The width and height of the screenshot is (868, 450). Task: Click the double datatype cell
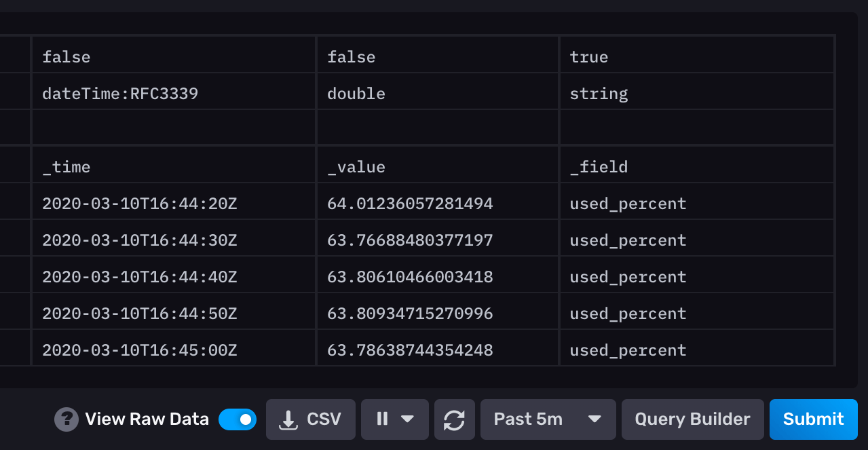[356, 94]
